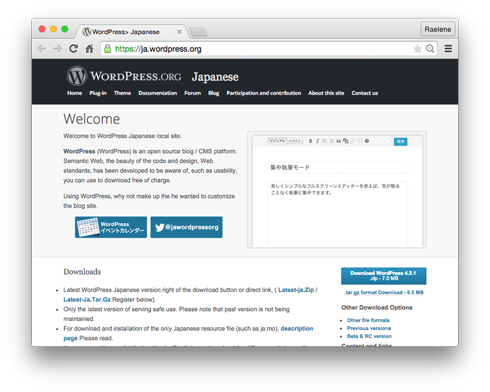
Task: Open the @jawordpressorg Twitter button
Action: click(x=186, y=227)
